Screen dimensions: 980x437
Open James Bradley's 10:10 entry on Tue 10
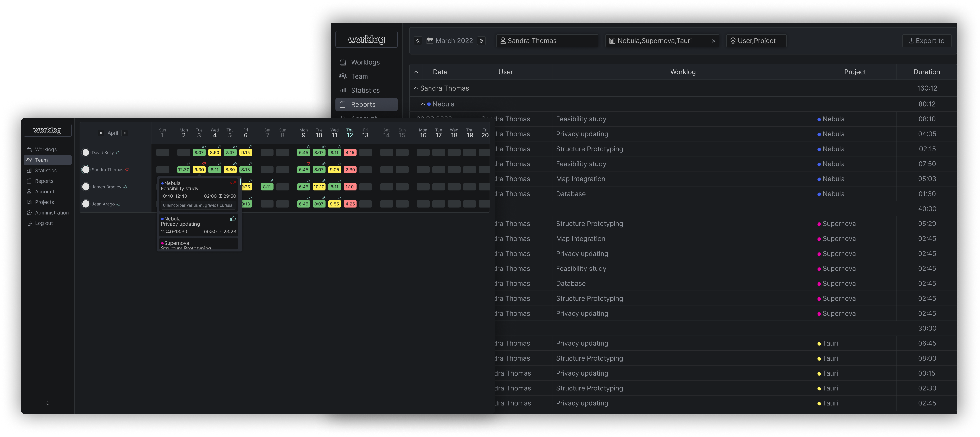(319, 187)
